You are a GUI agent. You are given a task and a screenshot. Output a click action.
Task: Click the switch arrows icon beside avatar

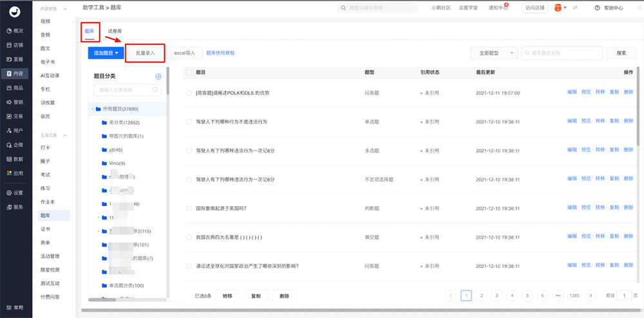click(x=575, y=8)
